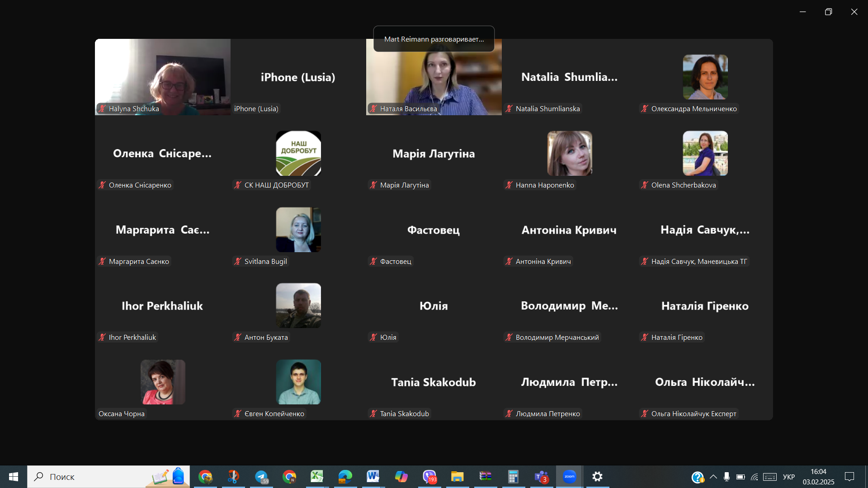Select Наталя Васильєва's video tile
868x488 pixels.
click(x=434, y=81)
